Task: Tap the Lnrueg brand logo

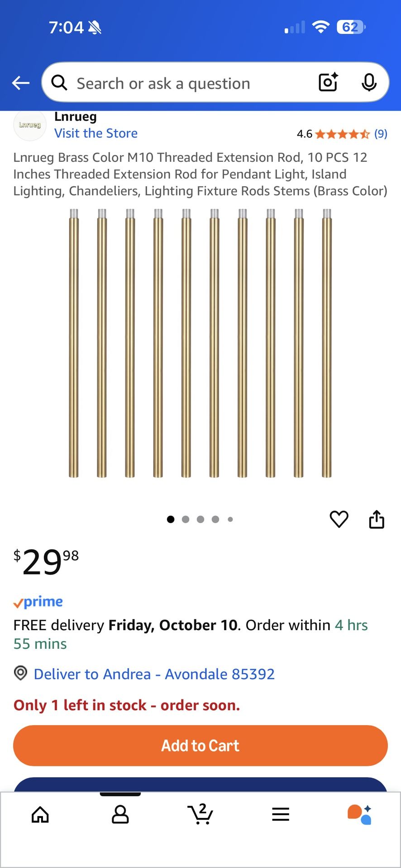Action: pyautogui.click(x=30, y=125)
